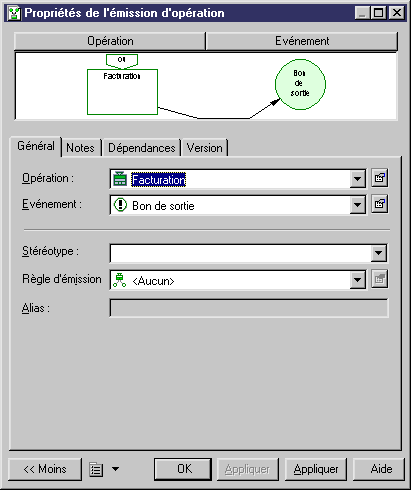Click the properties menu list icon
The image size is (411, 490).
[96, 469]
